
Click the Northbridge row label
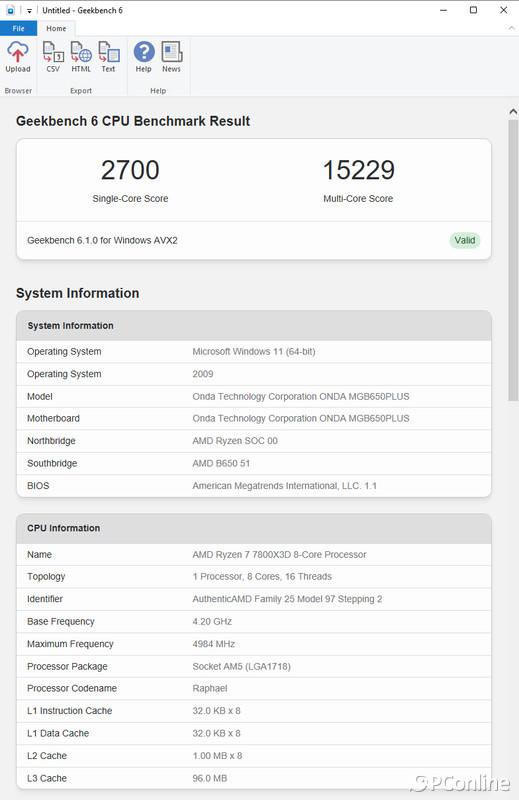tap(51, 441)
